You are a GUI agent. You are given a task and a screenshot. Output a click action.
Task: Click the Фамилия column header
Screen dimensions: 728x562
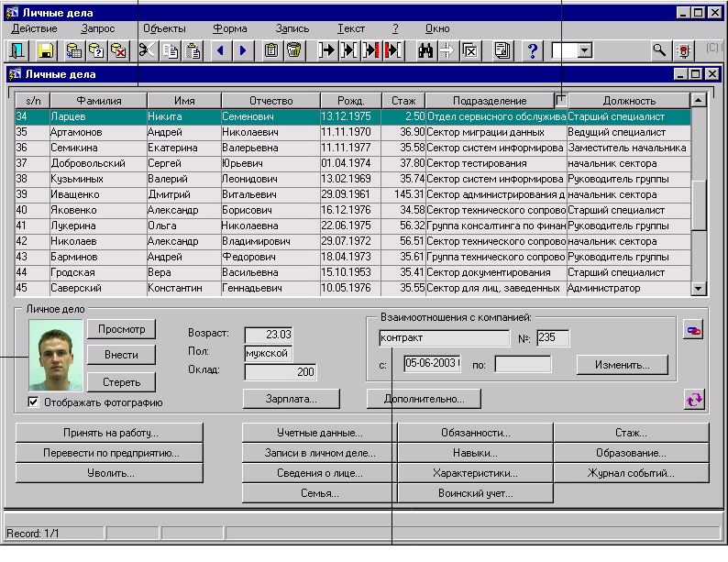(x=98, y=100)
